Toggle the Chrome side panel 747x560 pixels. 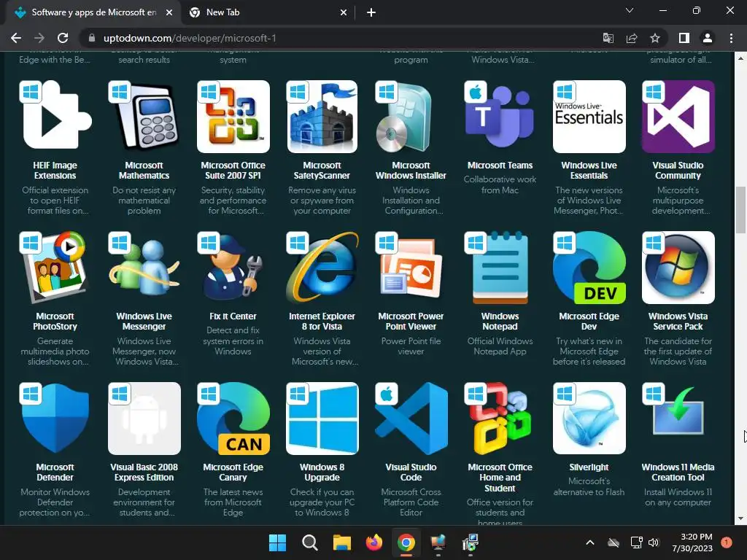(x=684, y=38)
